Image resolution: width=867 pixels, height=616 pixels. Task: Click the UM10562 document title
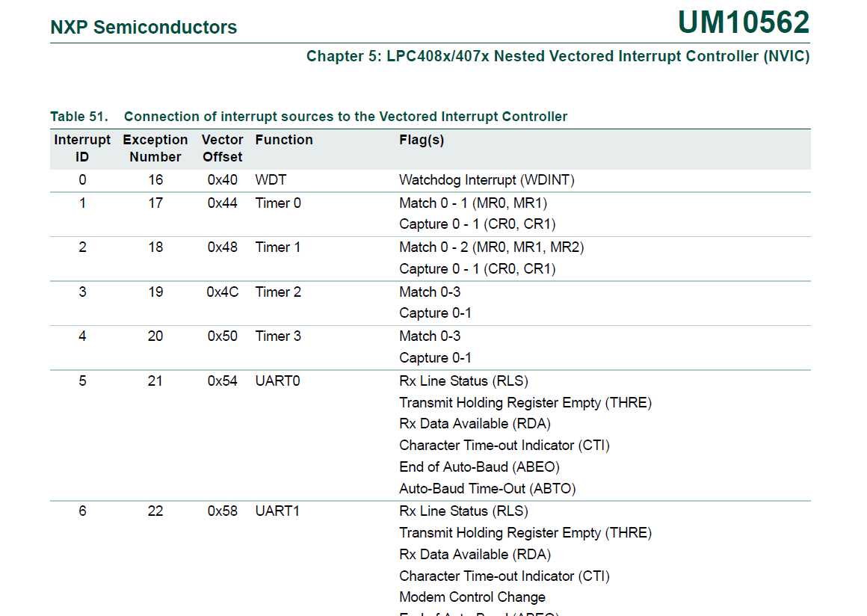pos(743,22)
